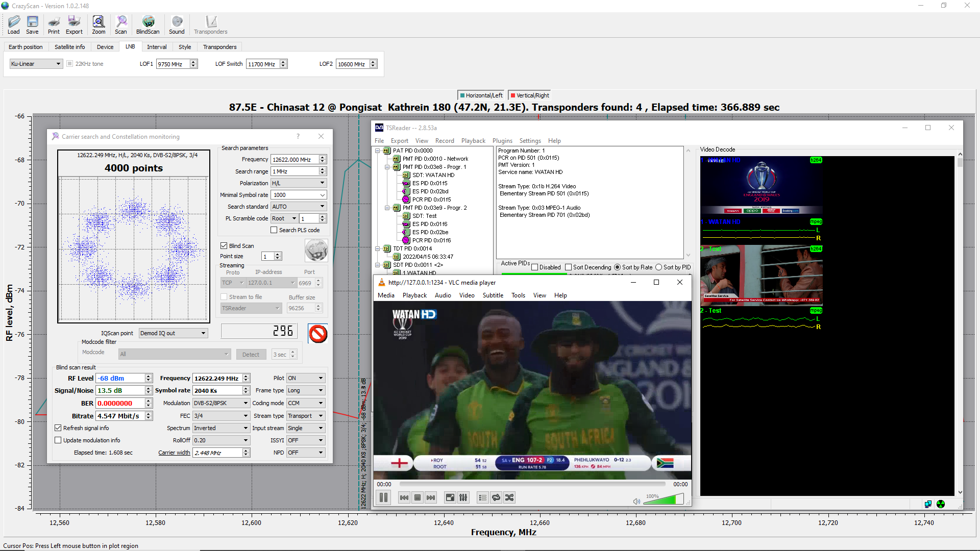Collapse the PAT PID 0x0000 tree node

[x=378, y=151]
